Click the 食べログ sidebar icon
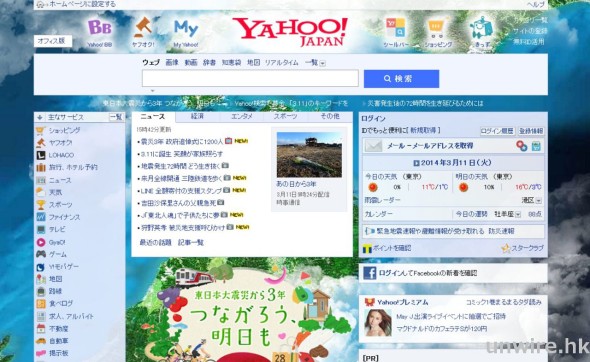Screen dimensions: 590x362 tap(41, 304)
